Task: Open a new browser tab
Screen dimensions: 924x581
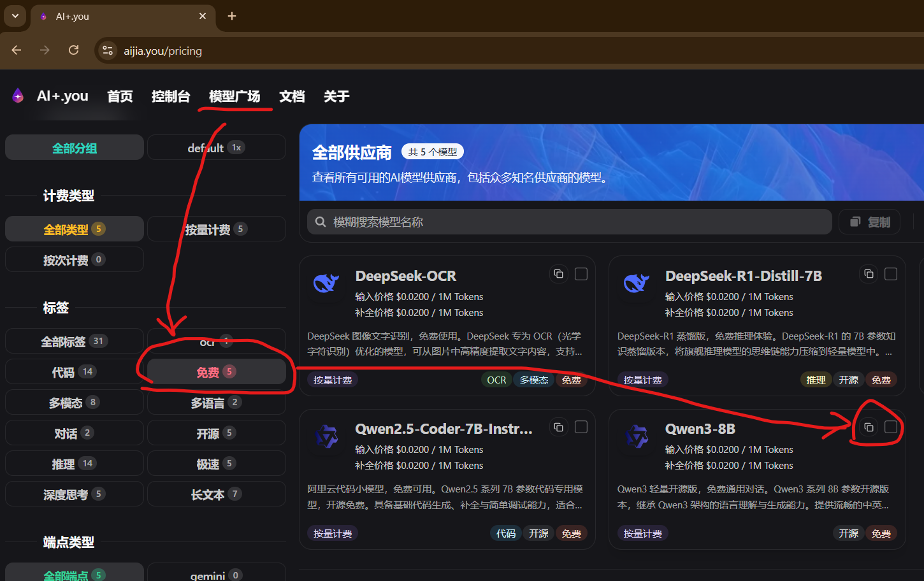Action: click(x=232, y=16)
